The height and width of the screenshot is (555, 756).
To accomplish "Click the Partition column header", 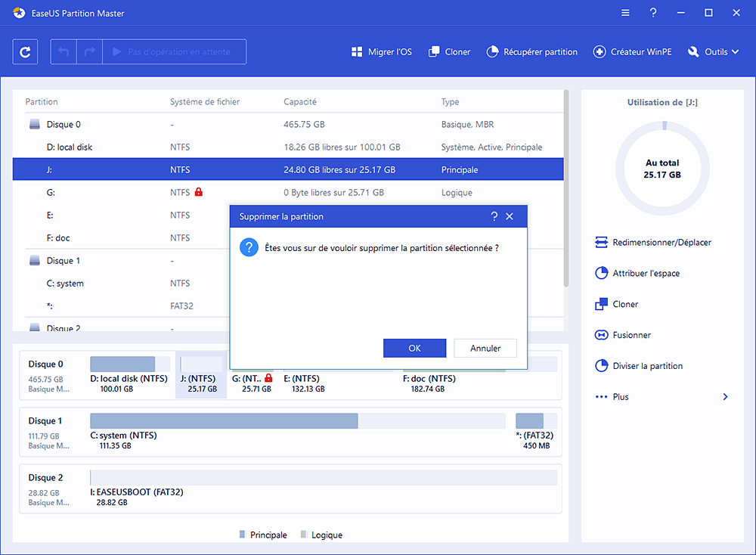I will click(42, 102).
